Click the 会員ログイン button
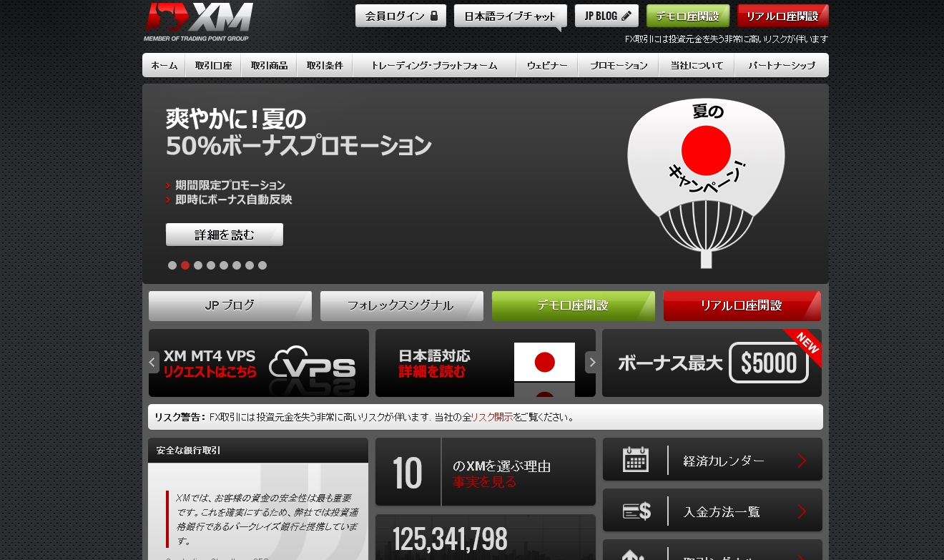This screenshot has width=944, height=560. [400, 16]
